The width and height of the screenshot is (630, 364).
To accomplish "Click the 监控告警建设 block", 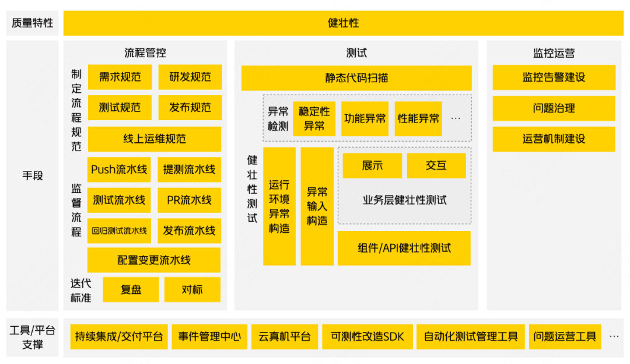I will tap(554, 78).
